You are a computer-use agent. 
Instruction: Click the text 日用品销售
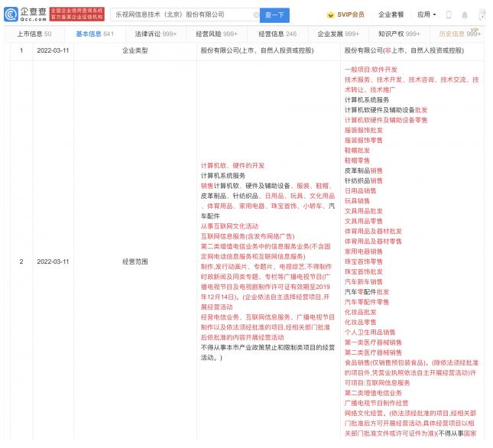[360, 191]
